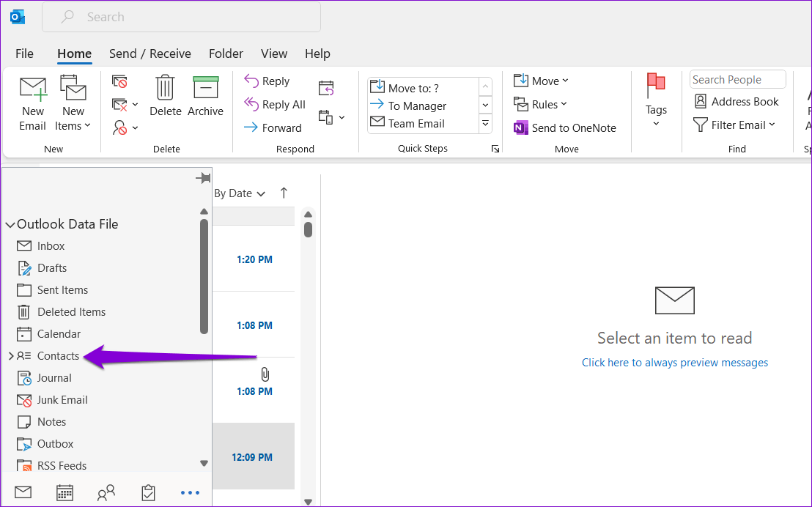Image resolution: width=812 pixels, height=507 pixels.
Task: Select the 1:08 PM message with attachment
Action: click(x=254, y=391)
